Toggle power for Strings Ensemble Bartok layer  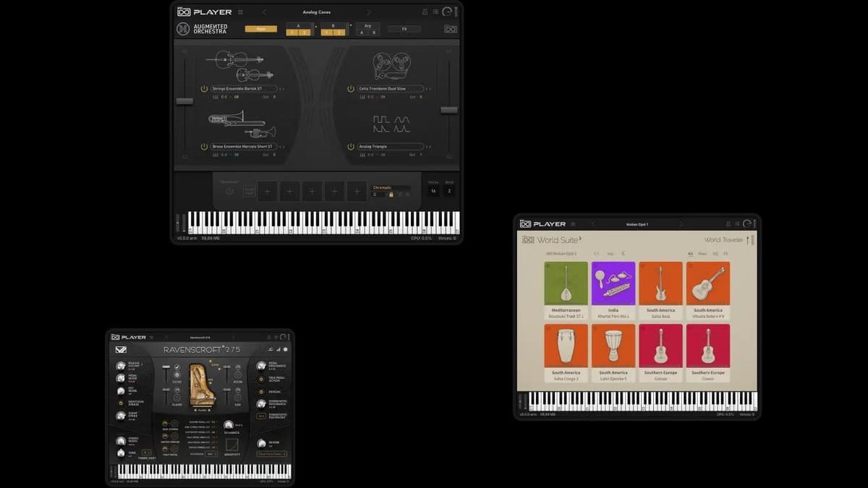click(x=205, y=89)
